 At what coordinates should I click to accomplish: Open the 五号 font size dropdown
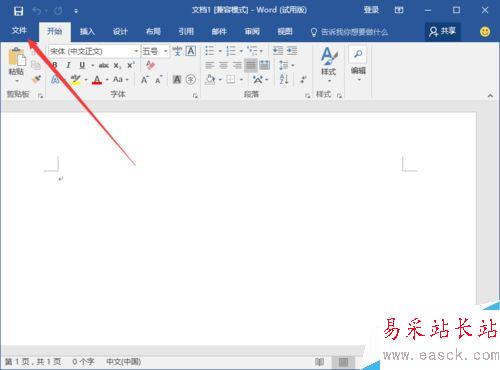coord(165,51)
